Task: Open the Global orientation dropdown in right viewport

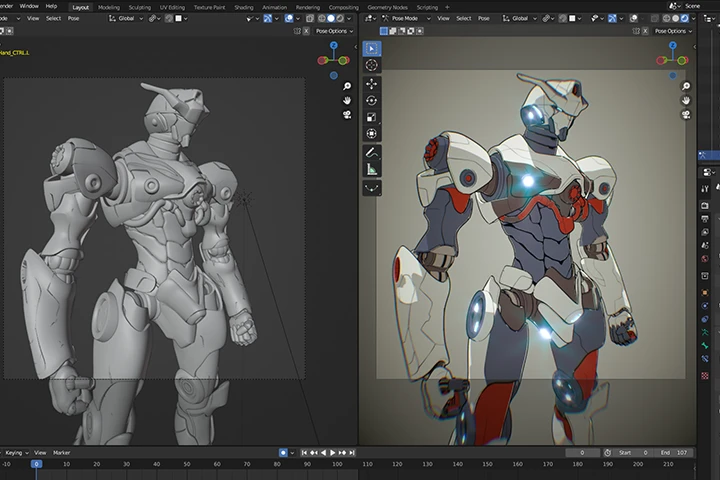Action: pyautogui.click(x=519, y=18)
